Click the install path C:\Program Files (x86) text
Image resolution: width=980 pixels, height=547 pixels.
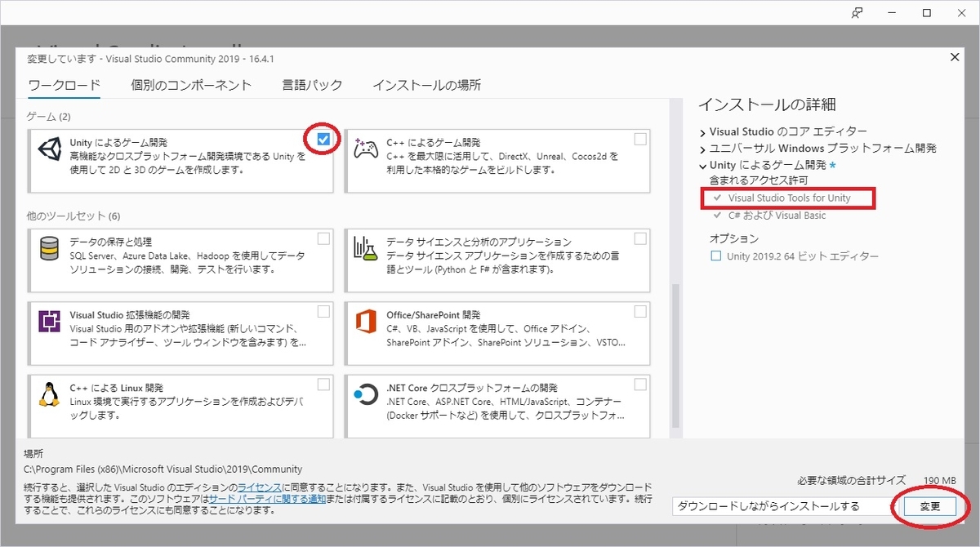click(x=163, y=469)
